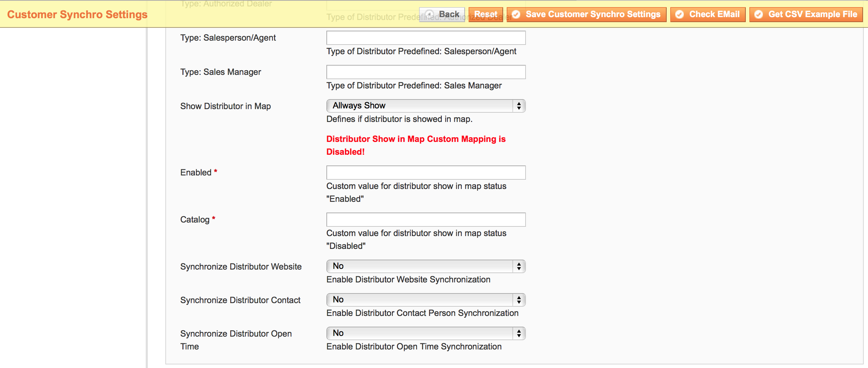Screen dimensions: 868x368
Task: Focus the Enabled custom value field
Action: [x=426, y=173]
